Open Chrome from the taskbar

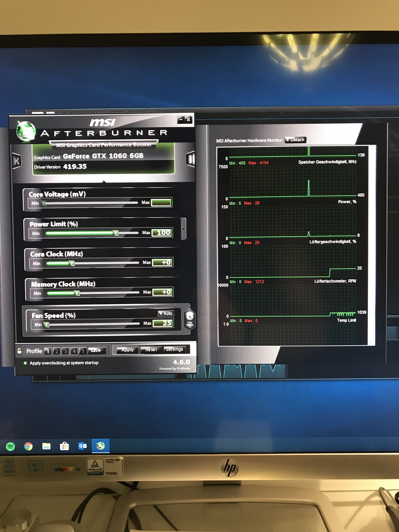[x=28, y=447]
